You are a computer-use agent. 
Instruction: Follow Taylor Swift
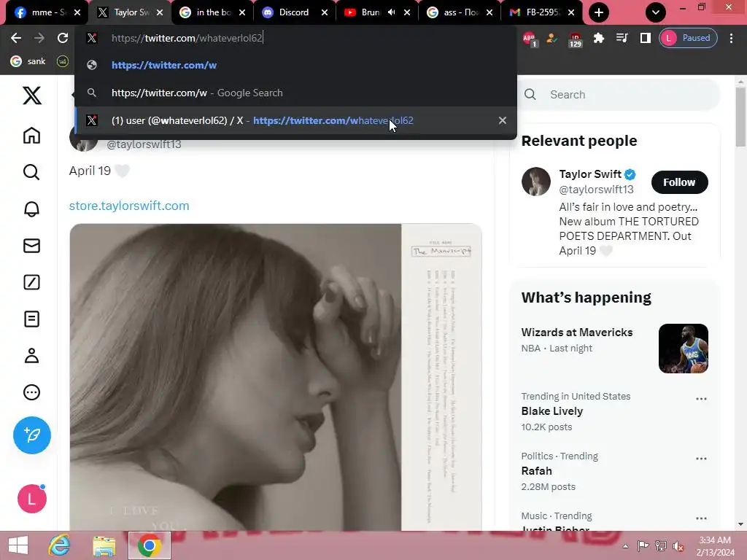coord(679,182)
